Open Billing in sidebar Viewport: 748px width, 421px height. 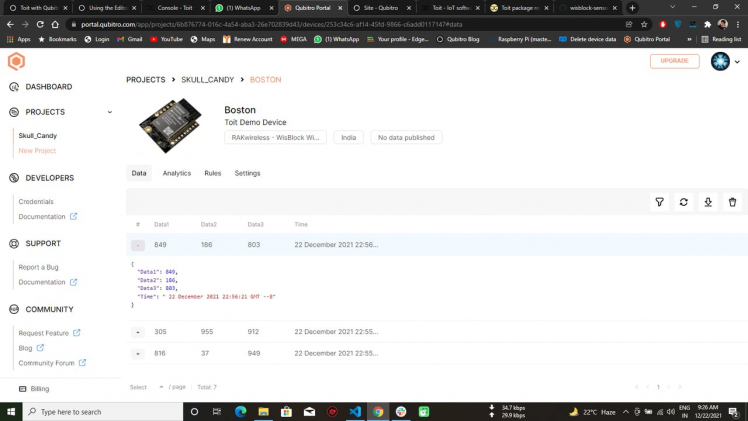tap(34, 389)
